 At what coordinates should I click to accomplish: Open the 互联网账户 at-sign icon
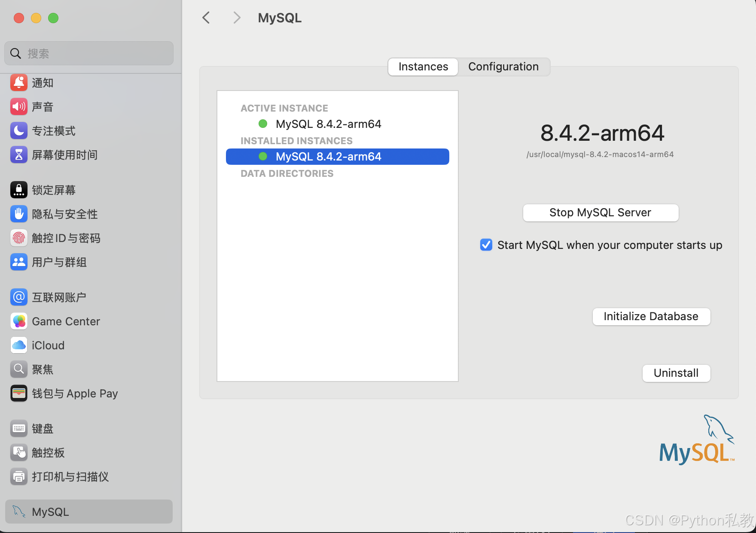pos(19,297)
